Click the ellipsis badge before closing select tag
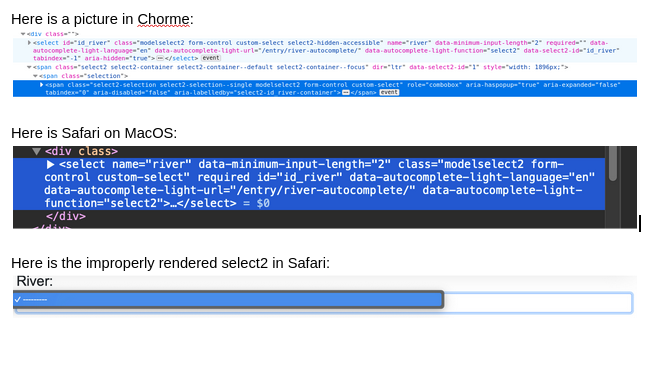659x371 pixels. (x=160, y=58)
